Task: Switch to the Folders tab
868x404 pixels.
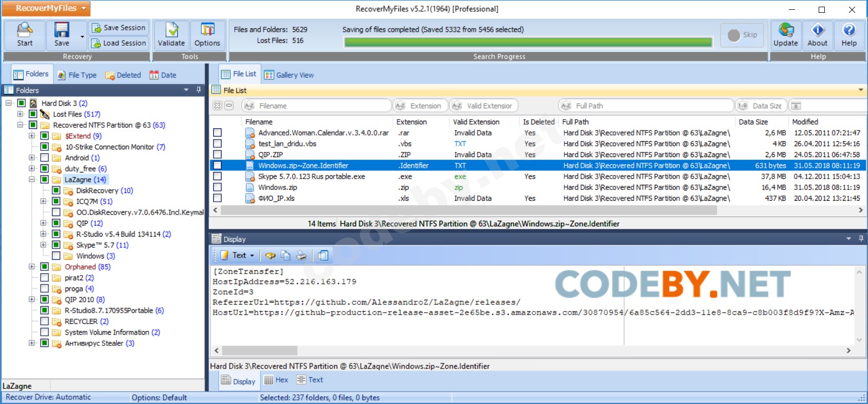Action: click(31, 74)
